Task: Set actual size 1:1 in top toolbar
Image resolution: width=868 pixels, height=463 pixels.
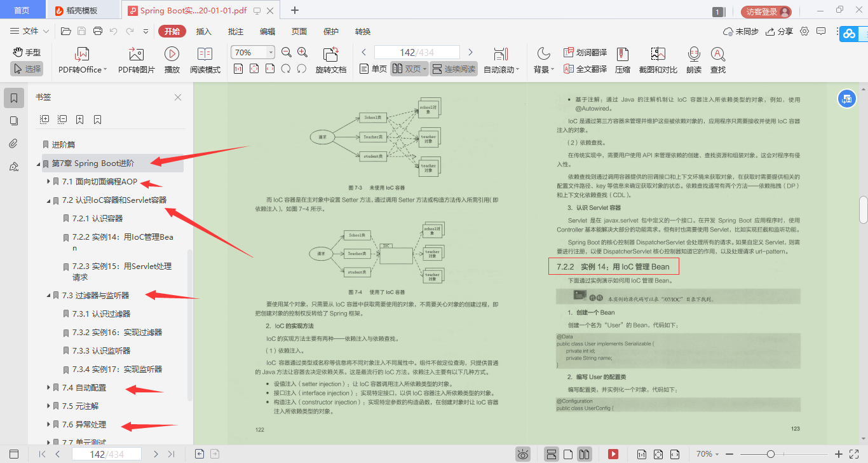Action: (238, 69)
